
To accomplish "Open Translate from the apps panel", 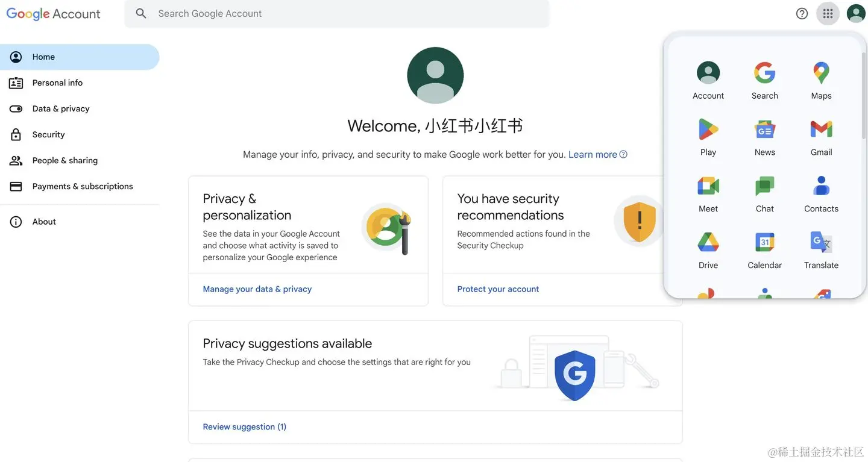I will coord(821,251).
